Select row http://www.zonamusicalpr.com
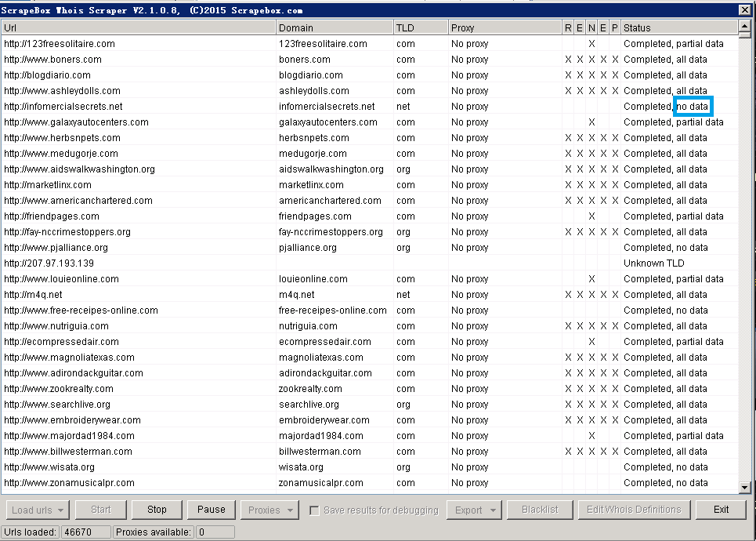 point(369,483)
